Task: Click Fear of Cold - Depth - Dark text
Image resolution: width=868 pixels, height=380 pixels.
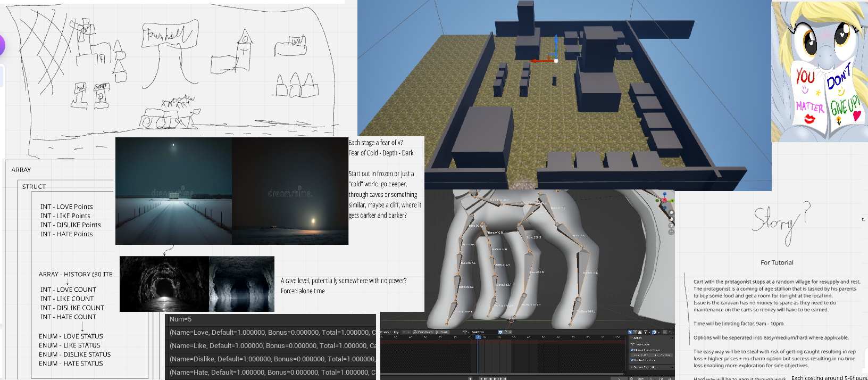Action: [381, 153]
